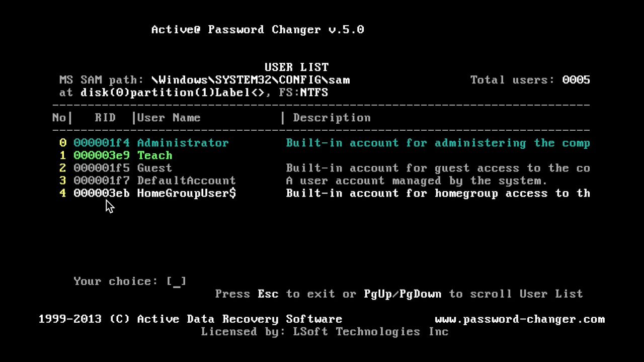644x362 pixels.
Task: Click the www.password-changer.com link
Action: (520, 319)
